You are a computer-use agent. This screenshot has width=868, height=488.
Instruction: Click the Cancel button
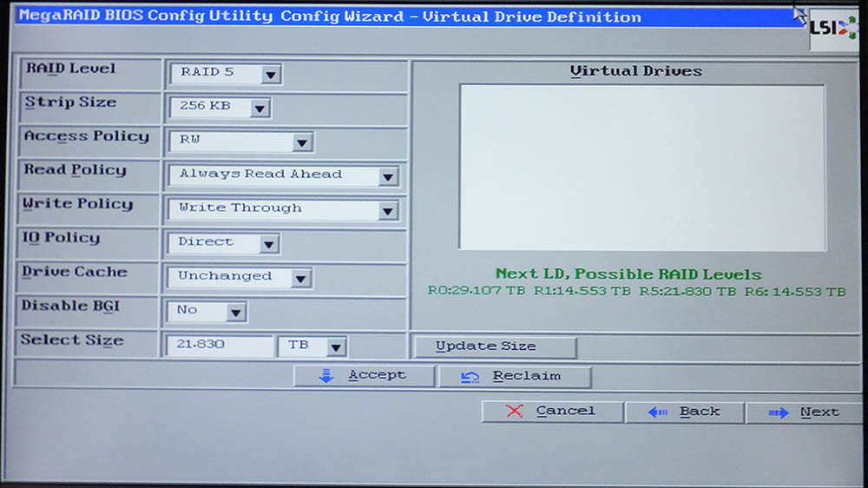point(552,411)
